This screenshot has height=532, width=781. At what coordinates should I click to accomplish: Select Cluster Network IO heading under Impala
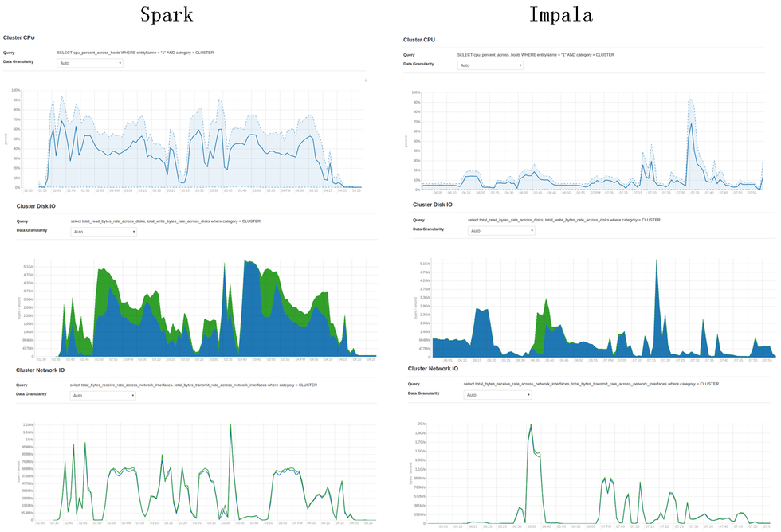433,369
